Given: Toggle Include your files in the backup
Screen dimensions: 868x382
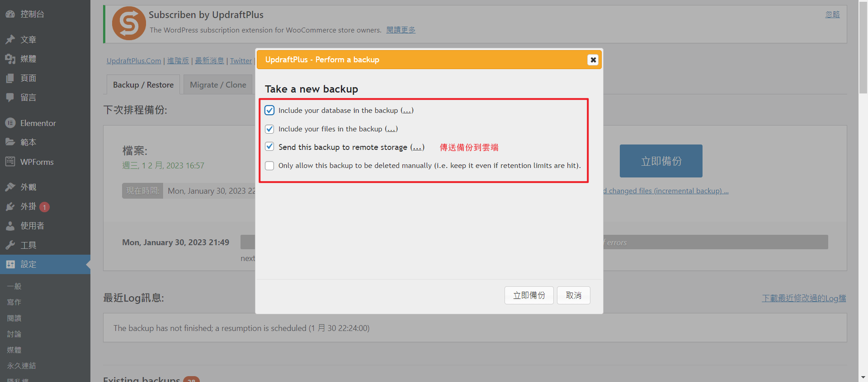Looking at the screenshot, I should [x=269, y=129].
